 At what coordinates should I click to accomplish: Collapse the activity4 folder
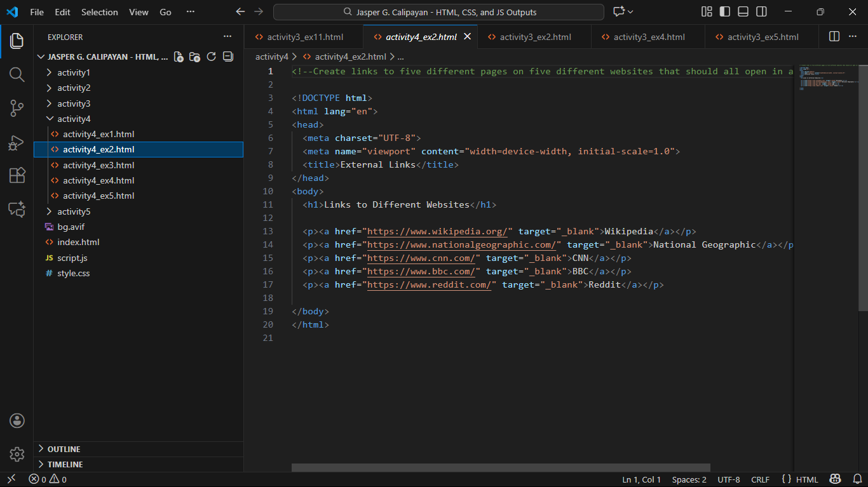click(74, 119)
